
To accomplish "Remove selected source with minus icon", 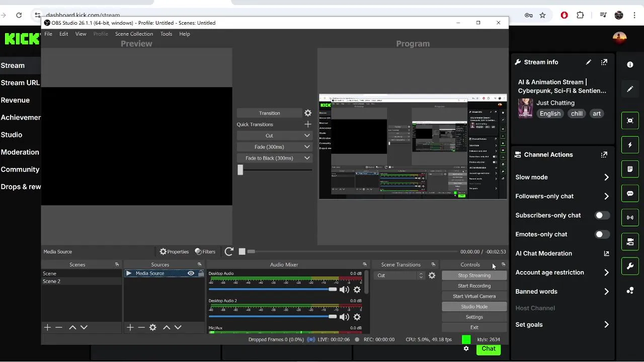I will tap(141, 327).
